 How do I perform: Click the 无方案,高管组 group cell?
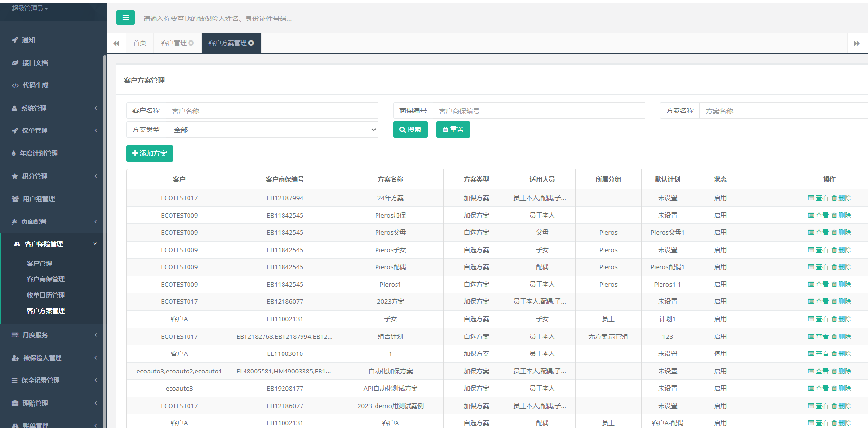[x=608, y=336]
